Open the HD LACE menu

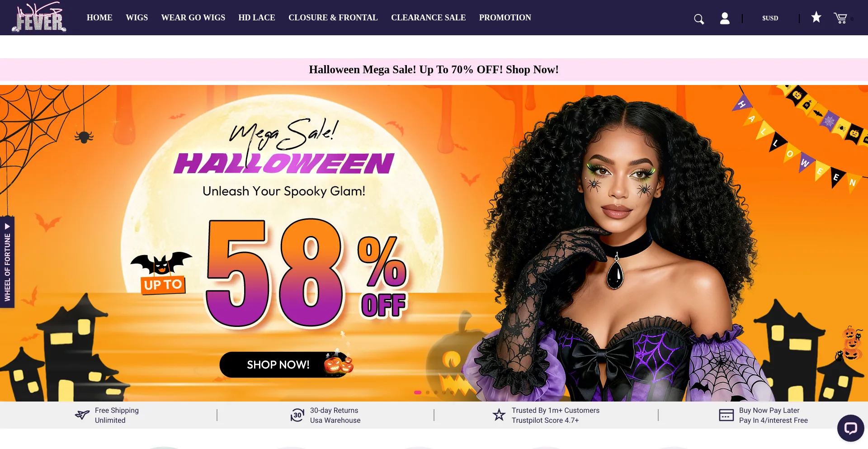[257, 18]
